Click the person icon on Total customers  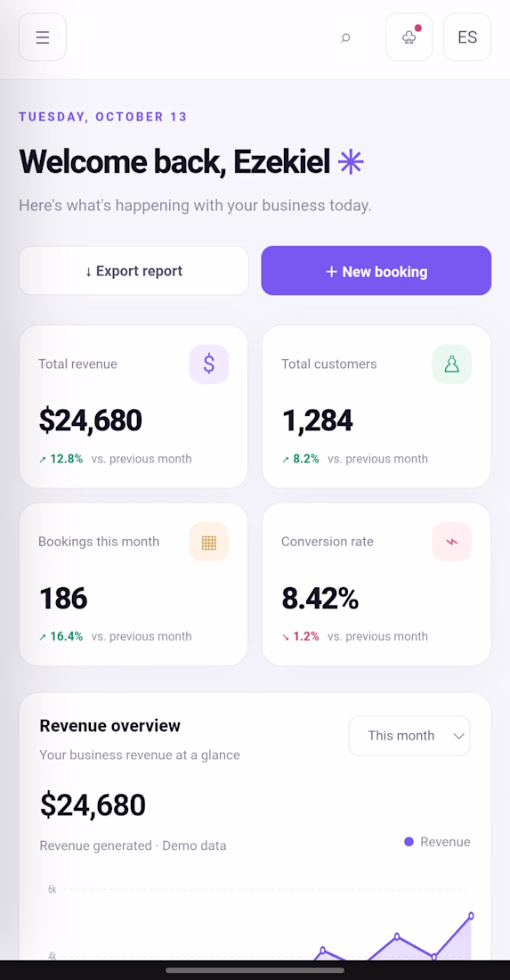point(452,363)
